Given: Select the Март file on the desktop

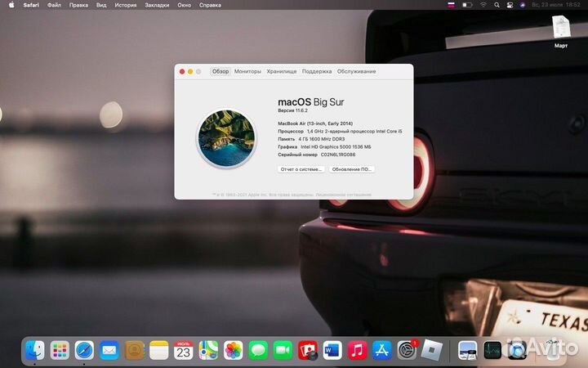Looking at the screenshot, I should pos(561,32).
